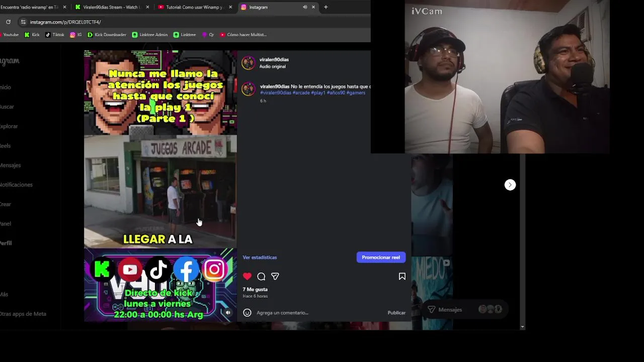Open the IG bookmark
Screen dimensions: 644x362
coord(76,35)
